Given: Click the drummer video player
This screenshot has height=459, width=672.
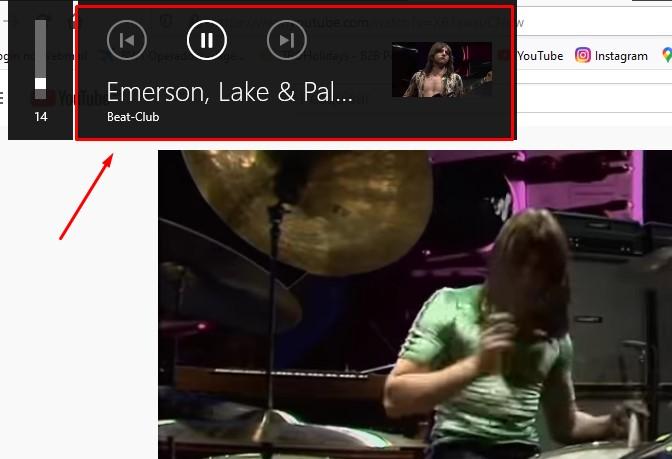Looking at the screenshot, I should pyautogui.click(x=415, y=304).
